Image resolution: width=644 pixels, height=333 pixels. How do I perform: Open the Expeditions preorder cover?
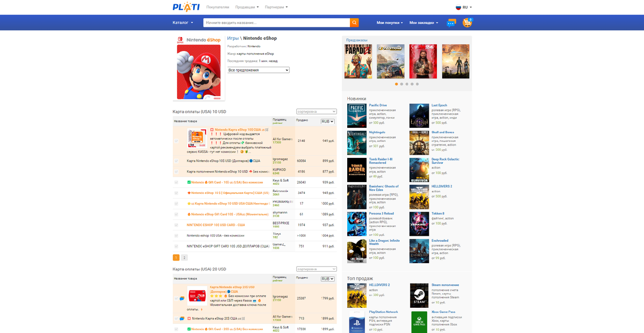391,61
